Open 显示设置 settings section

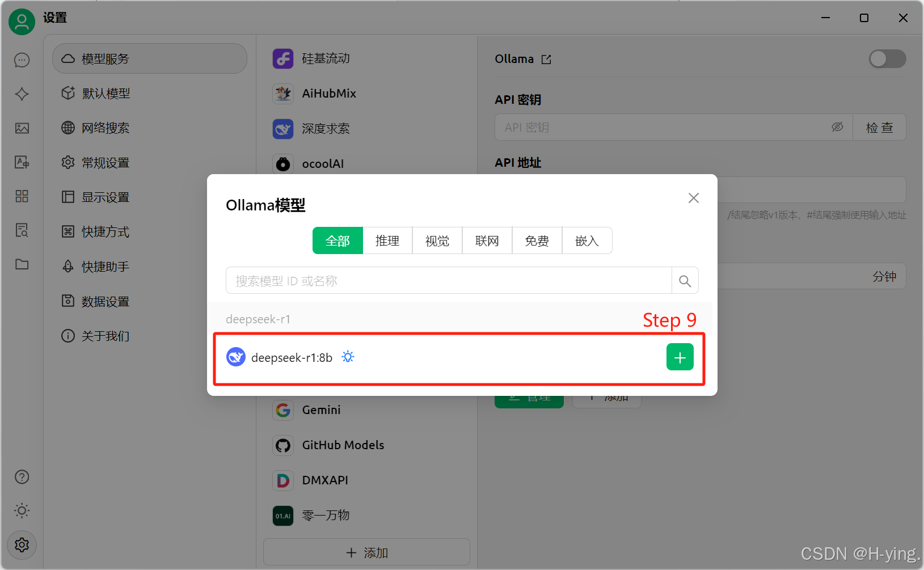click(150, 197)
